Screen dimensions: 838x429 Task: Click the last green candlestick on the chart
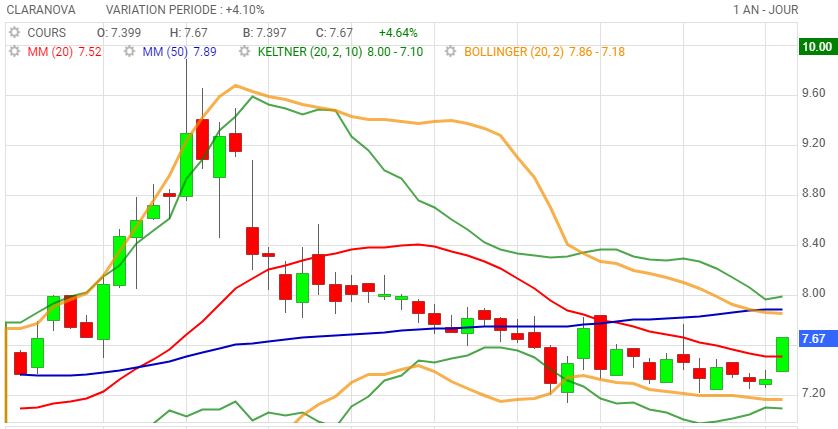coord(782,354)
